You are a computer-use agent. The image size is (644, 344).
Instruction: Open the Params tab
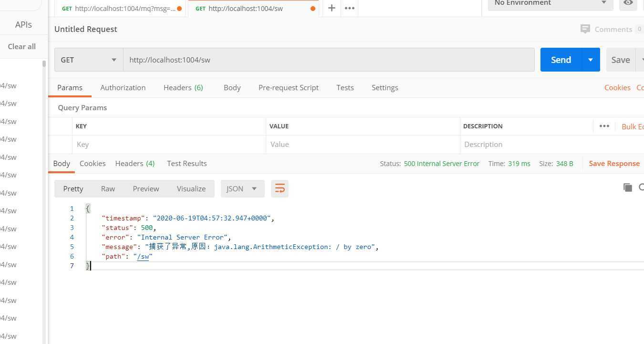pos(70,87)
